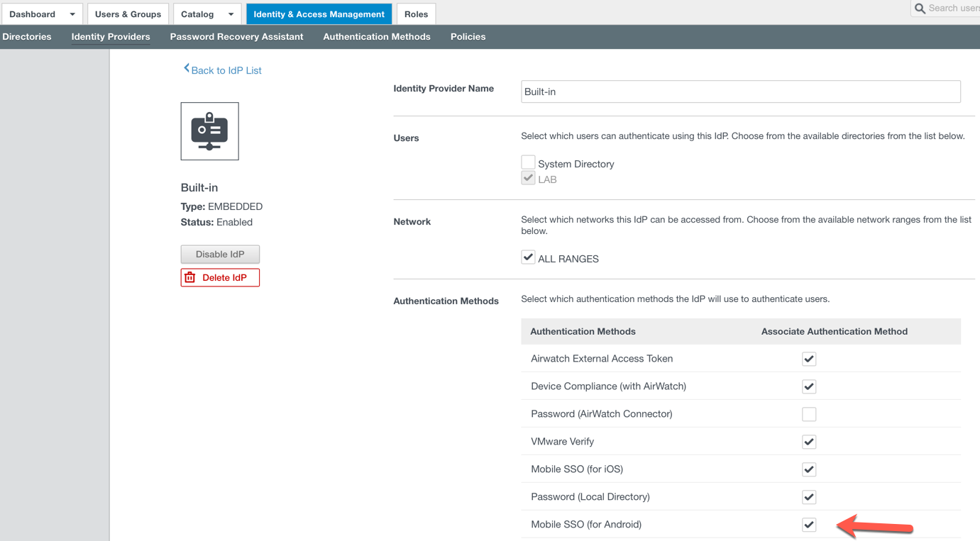Switch to the Roles tab
The height and width of the screenshot is (541, 980).
click(416, 13)
